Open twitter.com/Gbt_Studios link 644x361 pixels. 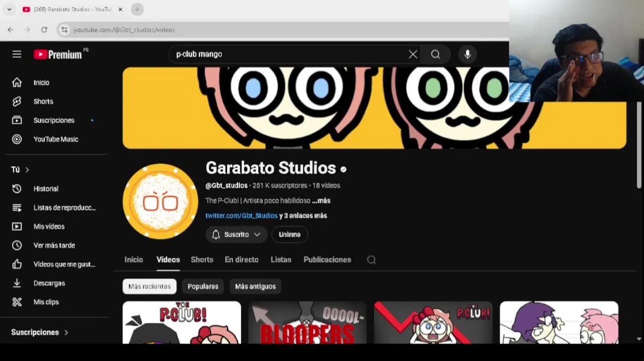241,216
